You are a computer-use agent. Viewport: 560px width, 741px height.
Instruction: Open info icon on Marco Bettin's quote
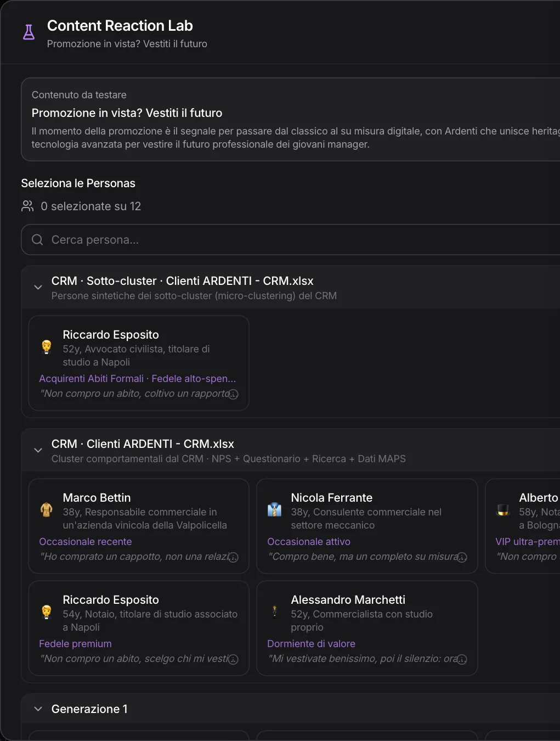[233, 557]
